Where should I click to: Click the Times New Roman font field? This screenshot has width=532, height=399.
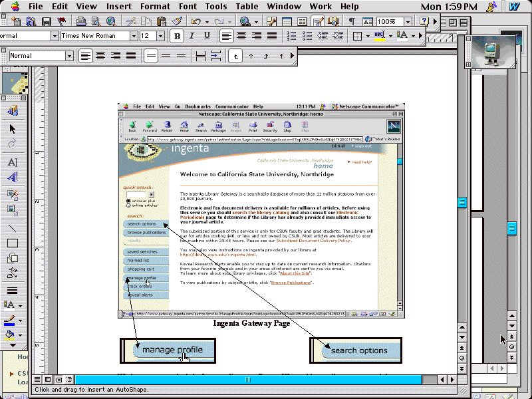(x=95, y=36)
